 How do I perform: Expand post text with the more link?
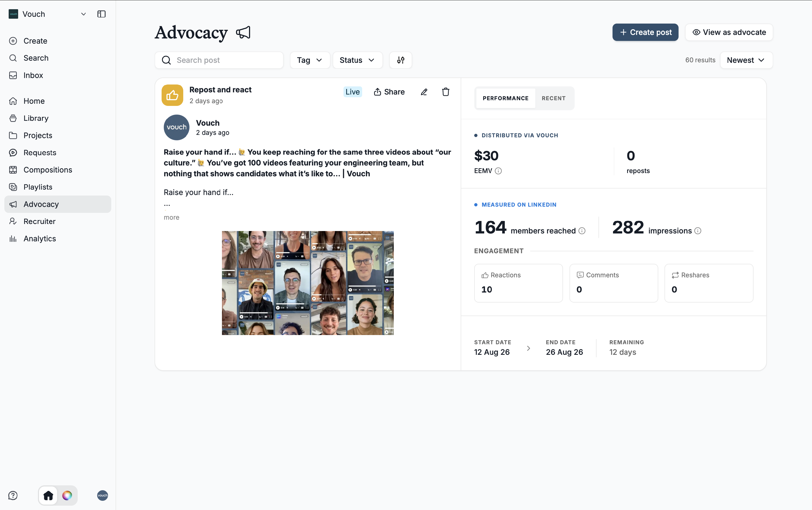click(172, 217)
